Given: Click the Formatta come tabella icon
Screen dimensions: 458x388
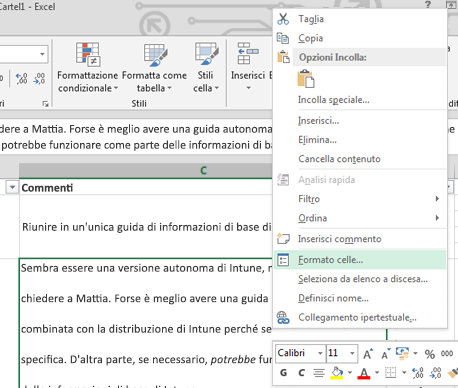Looking at the screenshot, I should coord(155,54).
